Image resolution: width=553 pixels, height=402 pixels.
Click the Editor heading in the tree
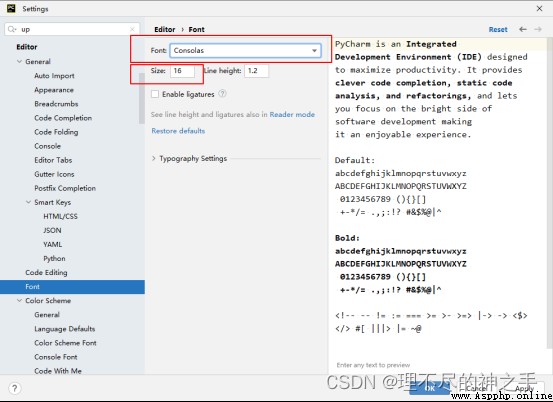[x=27, y=47]
